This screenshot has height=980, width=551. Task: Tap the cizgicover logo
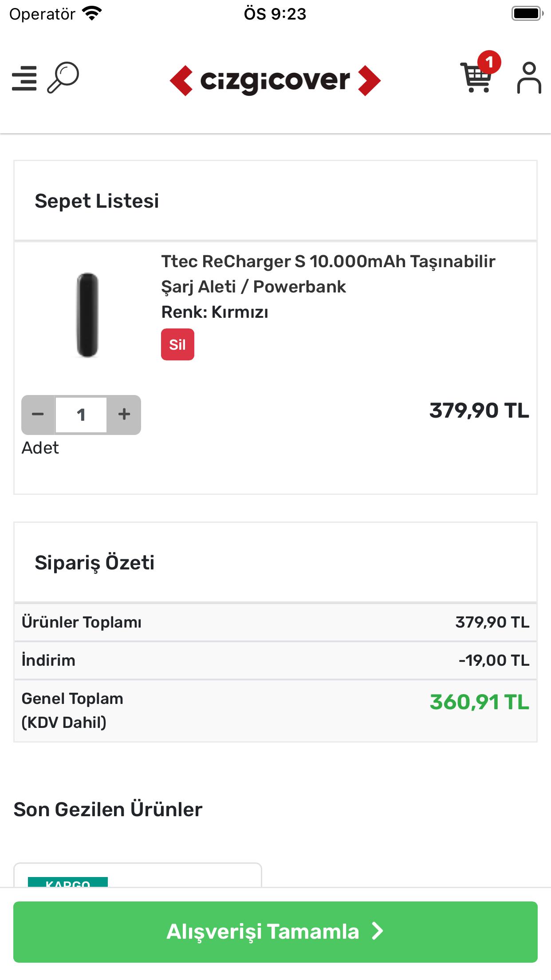point(275,80)
